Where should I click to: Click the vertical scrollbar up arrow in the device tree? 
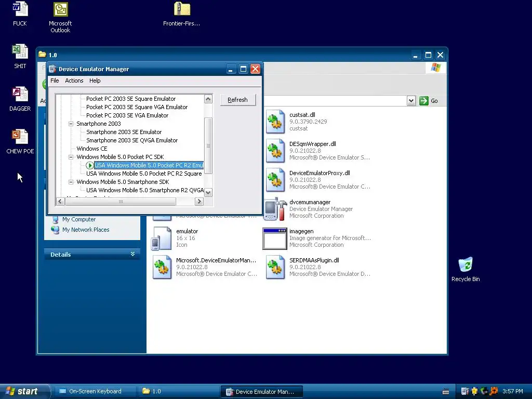(208, 99)
